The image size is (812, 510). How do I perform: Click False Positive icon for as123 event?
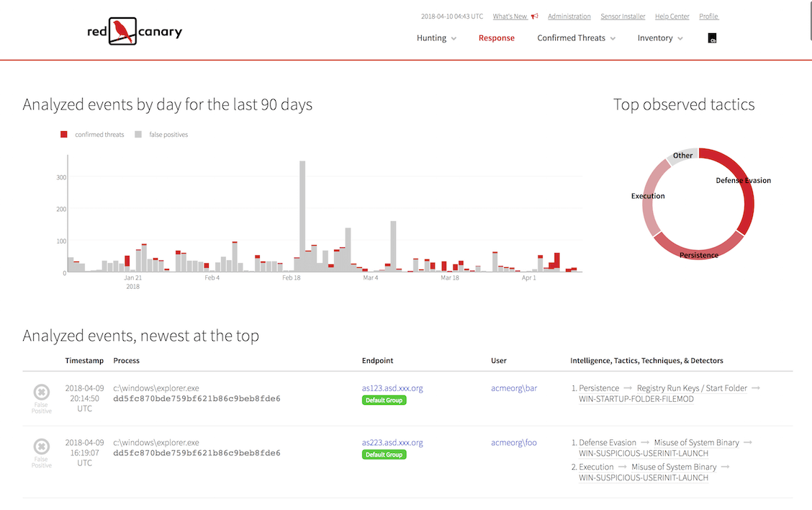(x=42, y=393)
